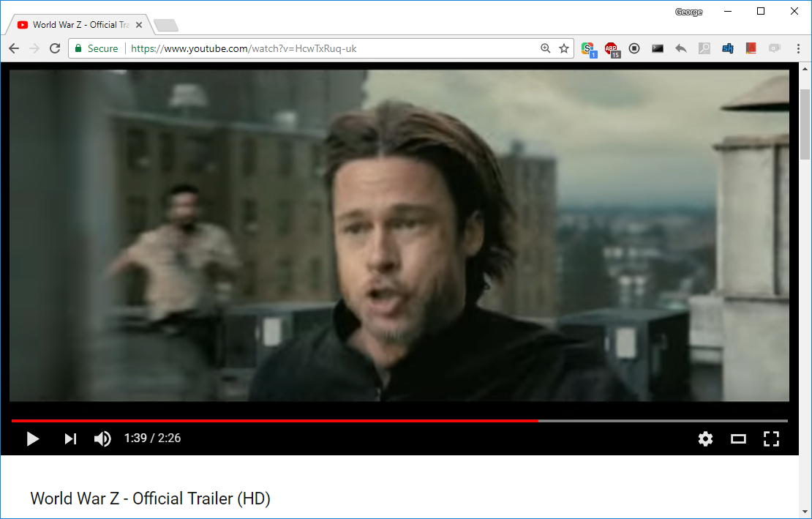Focus the address bar with YouTube URL
Image resolution: width=812 pixels, height=519 pixels.
[x=321, y=48]
